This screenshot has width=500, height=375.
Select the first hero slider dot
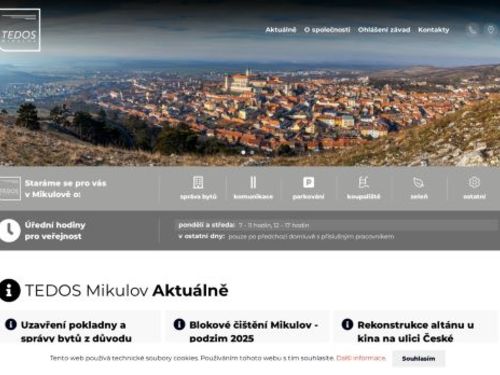tap(243, 152)
